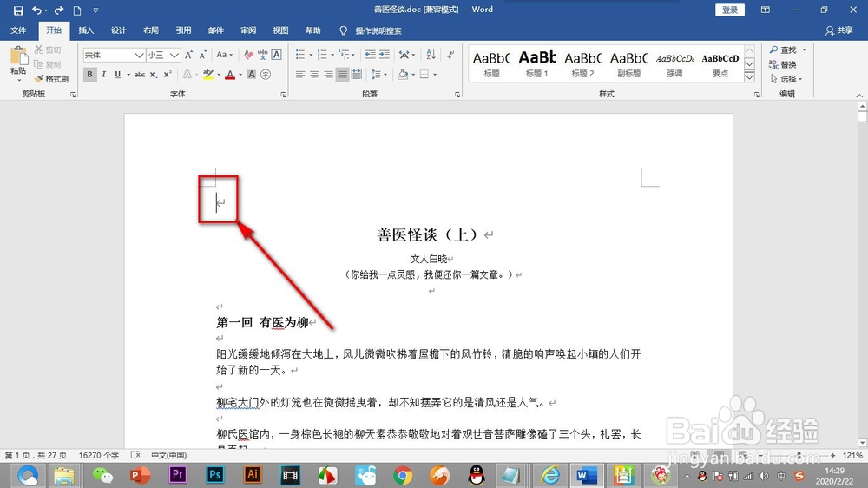Screen dimensions: 868x488
Task: Apply the yellow text highlight color
Action: tap(208, 74)
